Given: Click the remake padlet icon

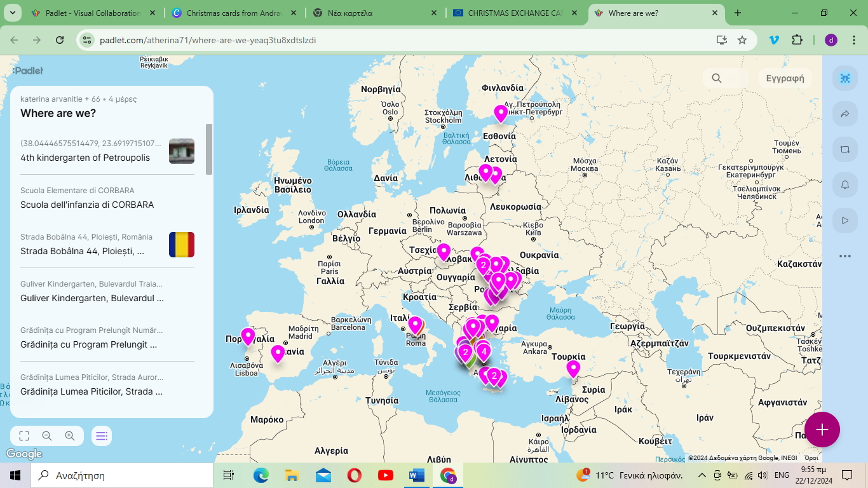Looking at the screenshot, I should 844,149.
